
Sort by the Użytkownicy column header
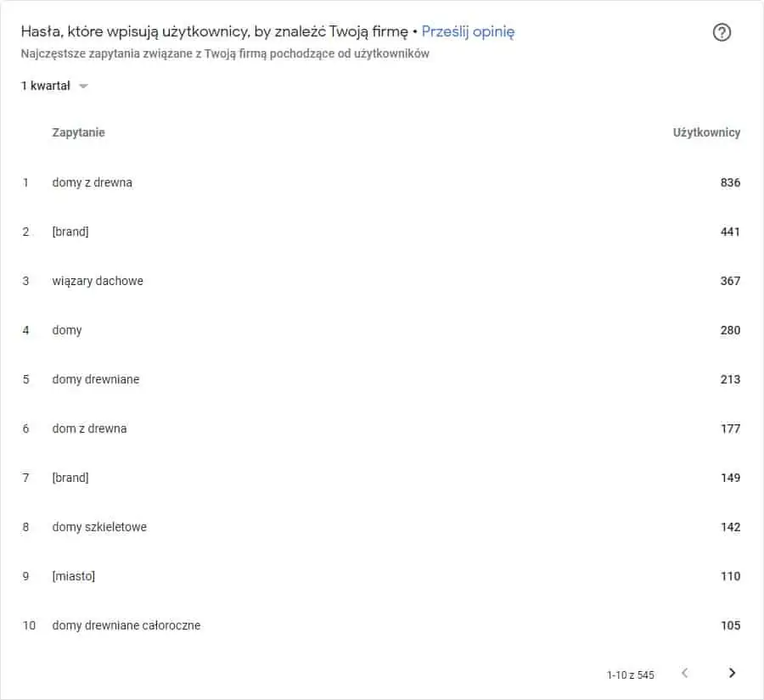[x=706, y=132]
